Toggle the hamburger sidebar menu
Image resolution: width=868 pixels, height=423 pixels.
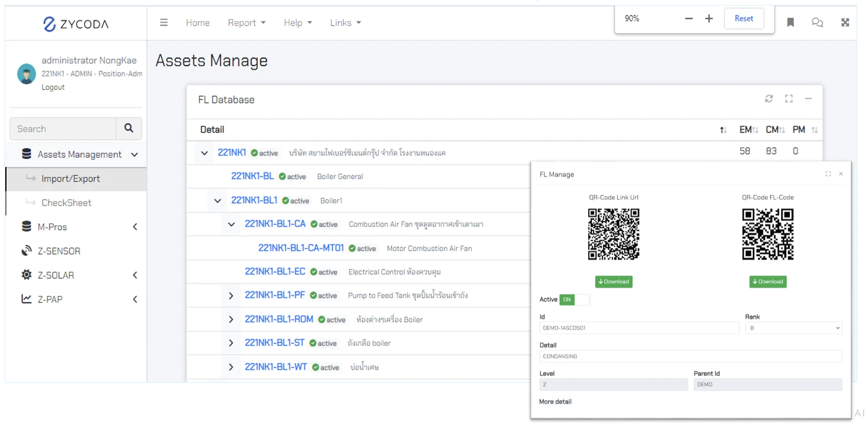click(x=164, y=22)
